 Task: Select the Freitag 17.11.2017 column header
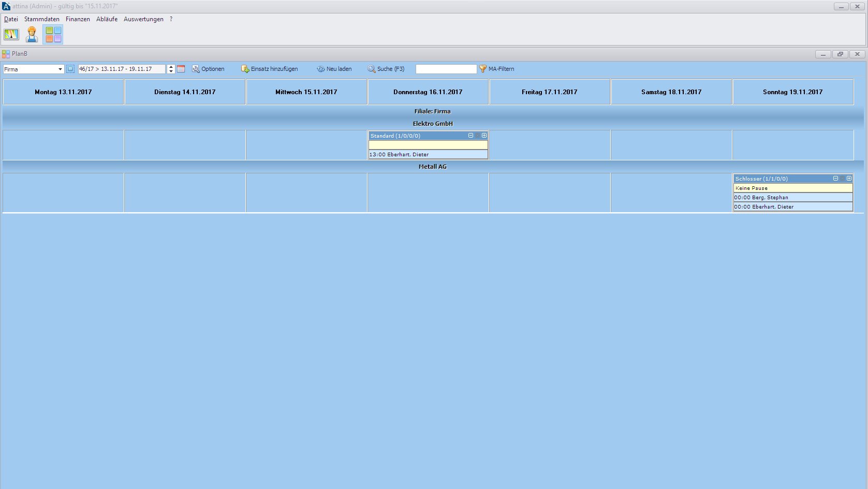click(550, 92)
